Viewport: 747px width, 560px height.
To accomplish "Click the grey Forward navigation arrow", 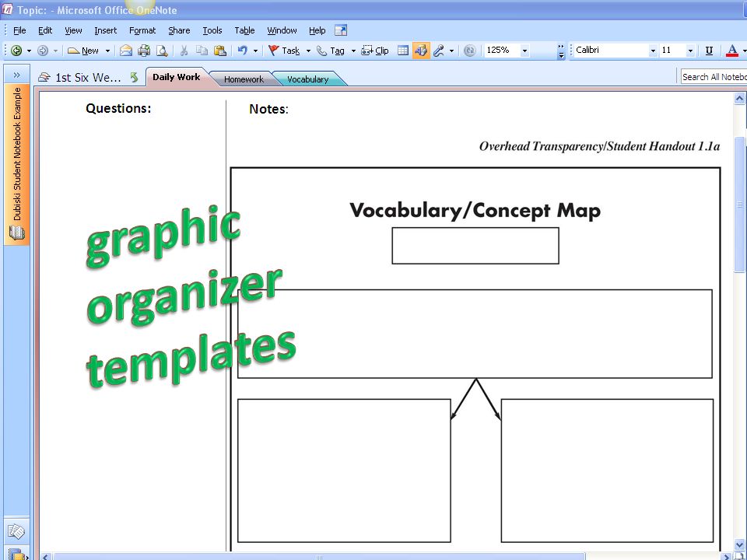I will 42,51.
